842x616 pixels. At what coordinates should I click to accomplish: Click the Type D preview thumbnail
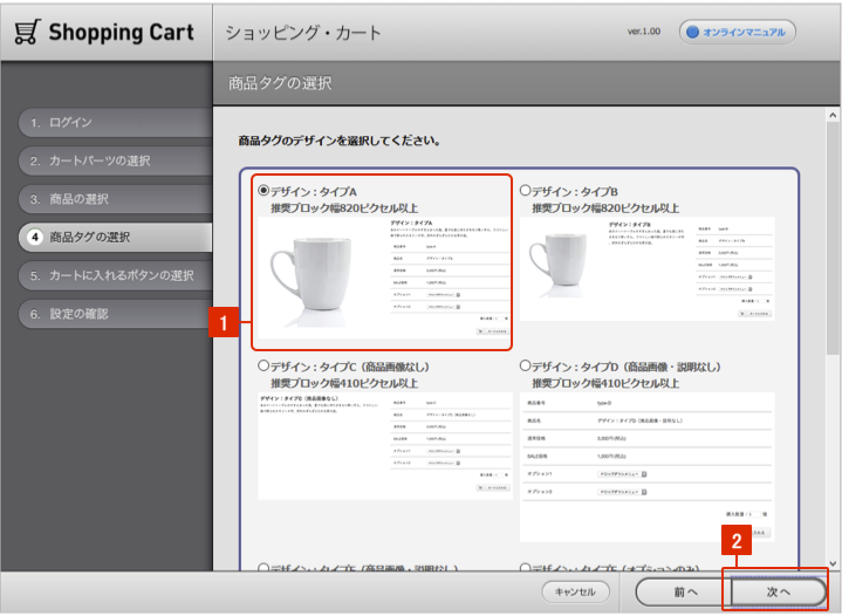[647, 467]
